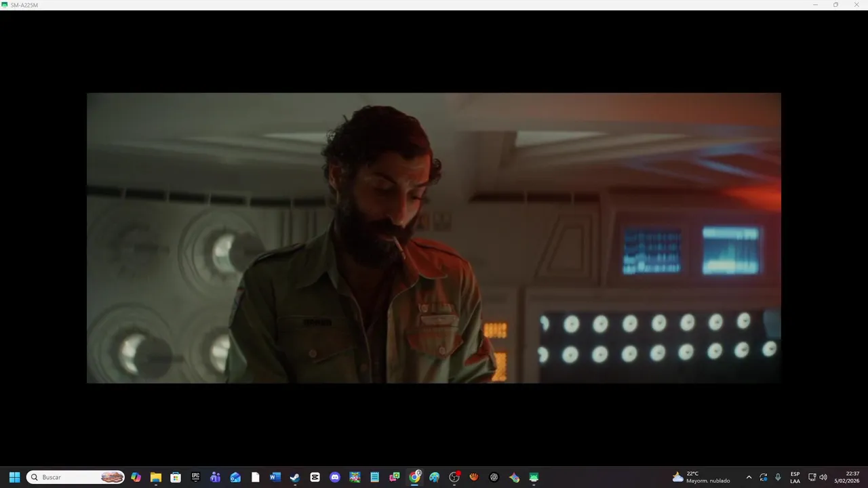Open Steam from the taskbar

pyautogui.click(x=295, y=477)
